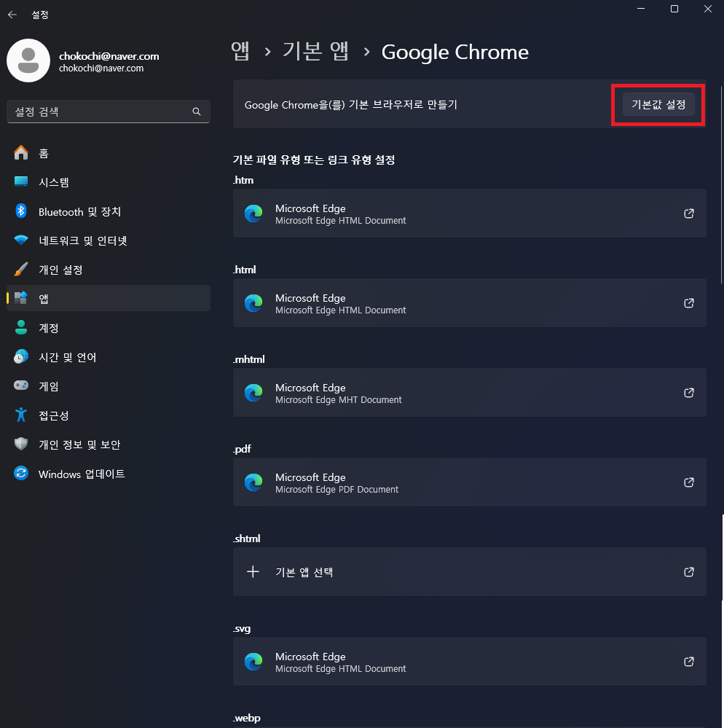Maximize the settings window
The width and height of the screenshot is (724, 728).
674,9
